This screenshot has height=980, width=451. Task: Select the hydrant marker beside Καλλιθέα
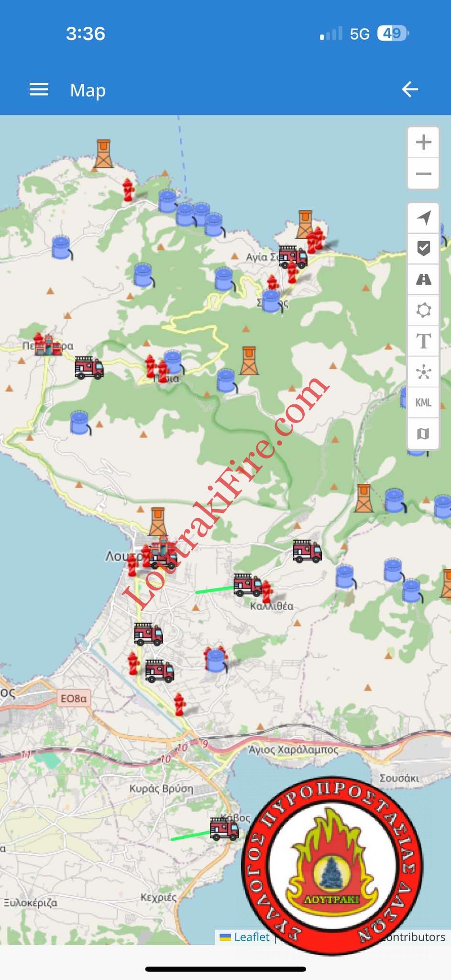266,591
